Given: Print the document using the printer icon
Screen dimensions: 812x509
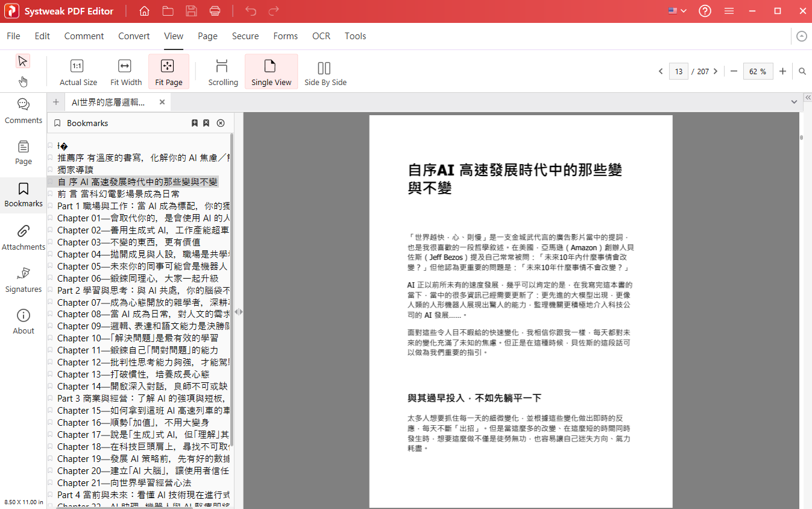Looking at the screenshot, I should coord(215,11).
